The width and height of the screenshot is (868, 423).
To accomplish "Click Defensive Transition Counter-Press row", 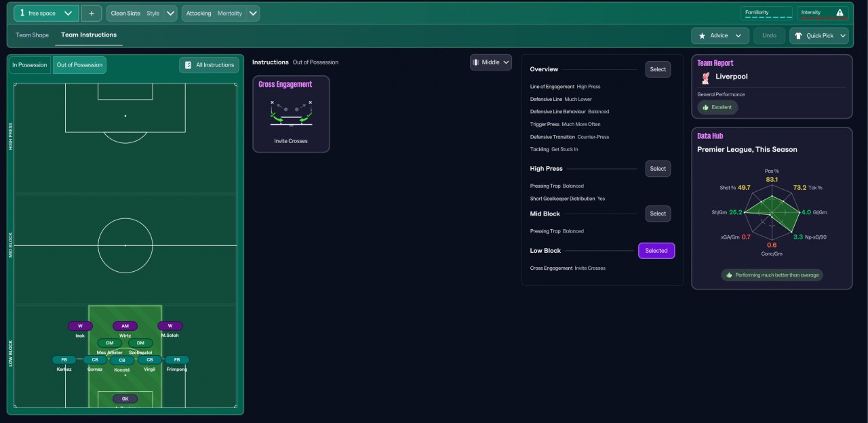I will [x=569, y=137].
